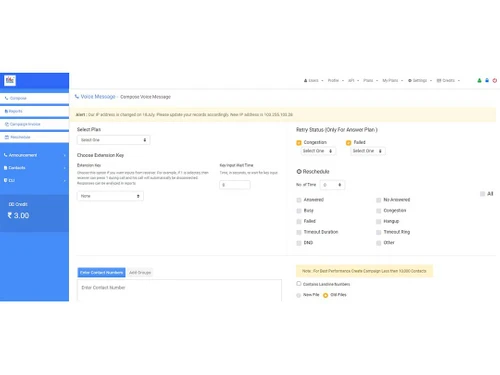Toggle the Failed retry status checkbox
This screenshot has width=500, height=375.
click(x=348, y=143)
